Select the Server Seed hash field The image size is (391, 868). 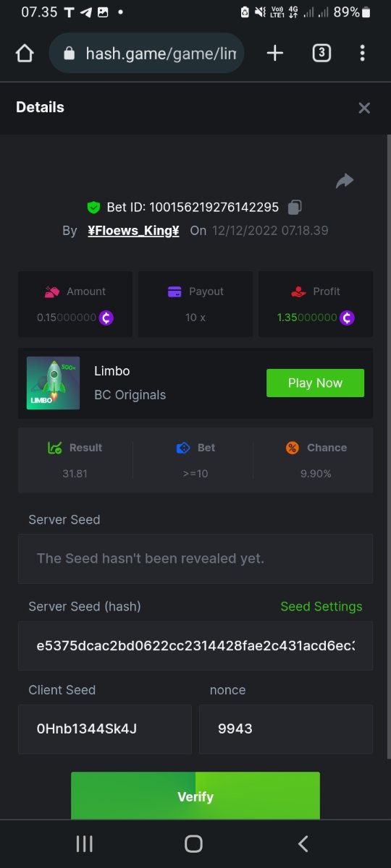point(195,645)
